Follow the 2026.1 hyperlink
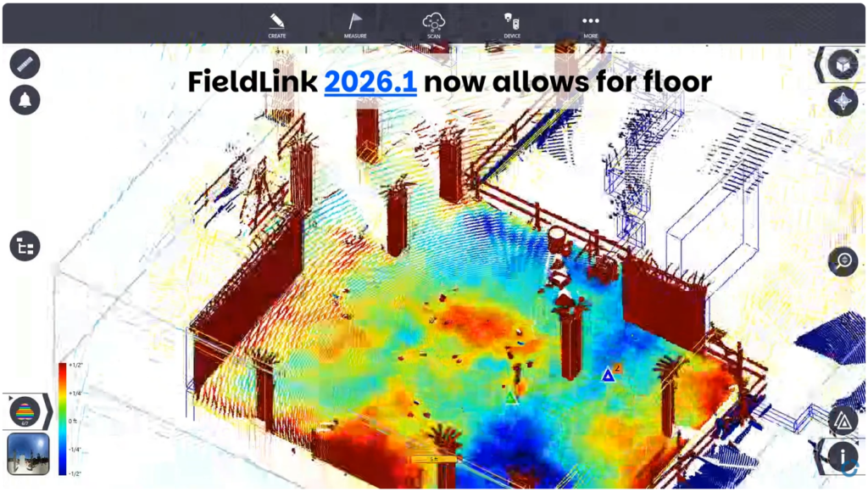Viewport: 868px width, 492px height. [x=370, y=82]
